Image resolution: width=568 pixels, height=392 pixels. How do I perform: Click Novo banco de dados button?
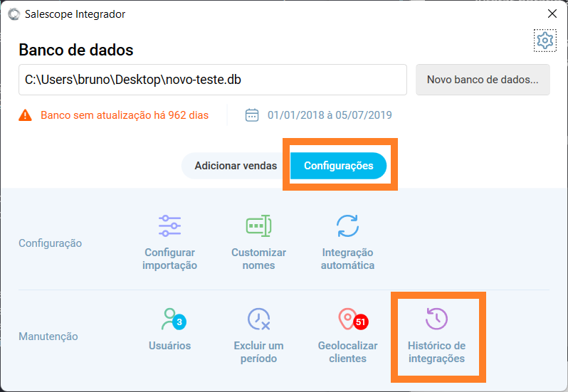click(x=483, y=80)
